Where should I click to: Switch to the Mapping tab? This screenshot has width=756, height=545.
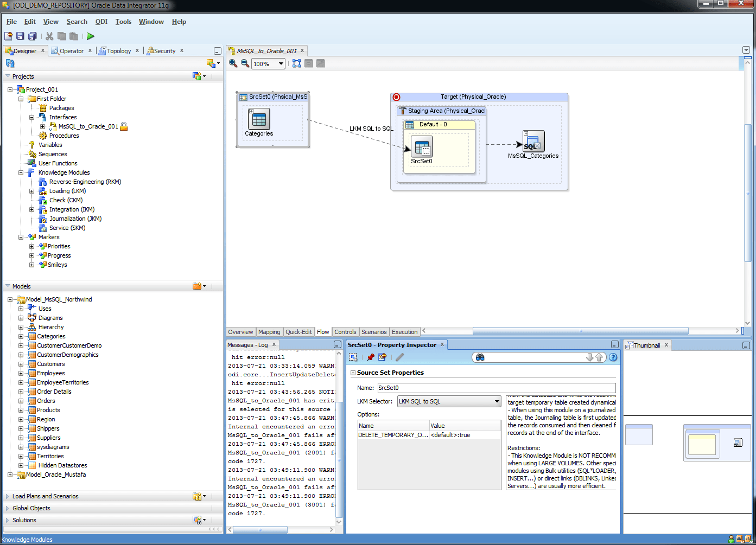(x=269, y=331)
